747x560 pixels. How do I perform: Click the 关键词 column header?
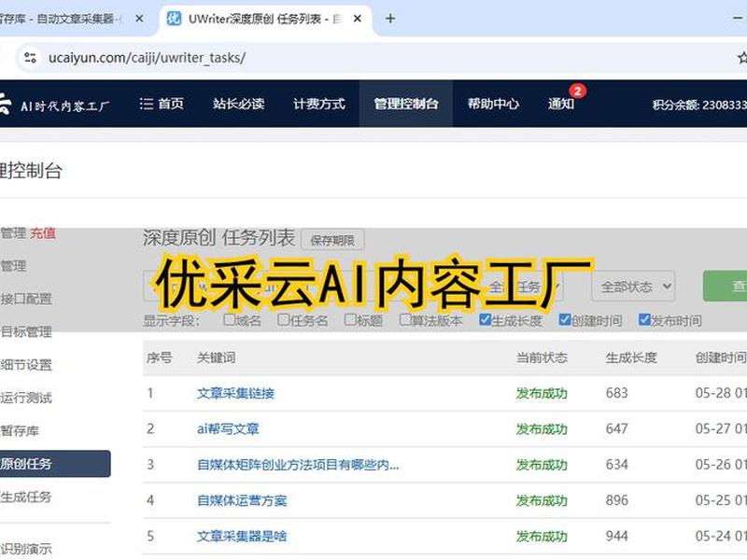coord(217,357)
